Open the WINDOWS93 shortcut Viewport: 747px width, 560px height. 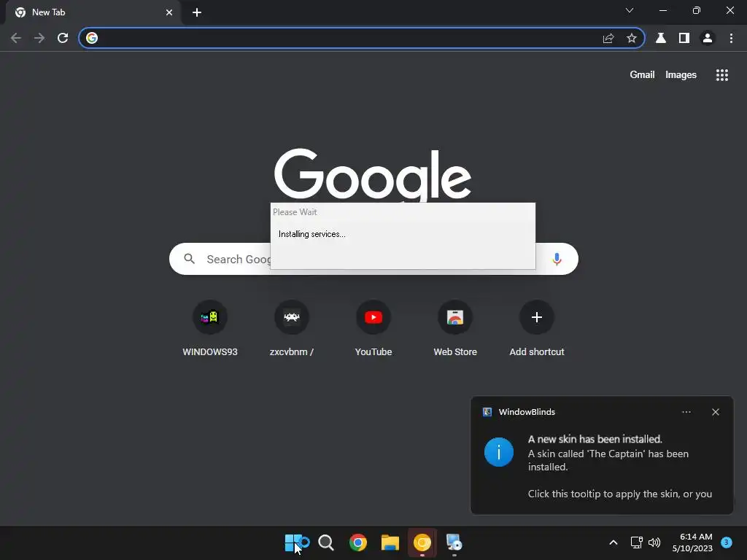pos(210,329)
